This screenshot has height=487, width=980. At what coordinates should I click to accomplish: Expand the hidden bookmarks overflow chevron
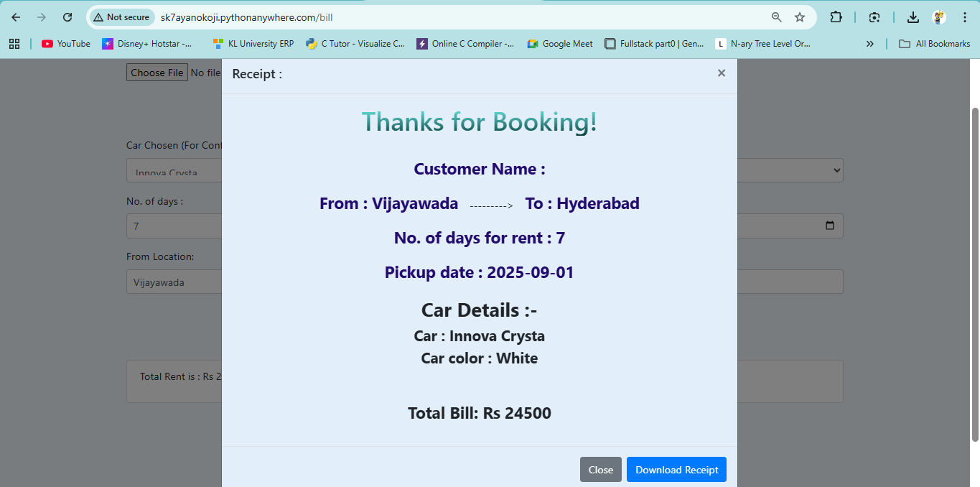pyautogui.click(x=870, y=44)
